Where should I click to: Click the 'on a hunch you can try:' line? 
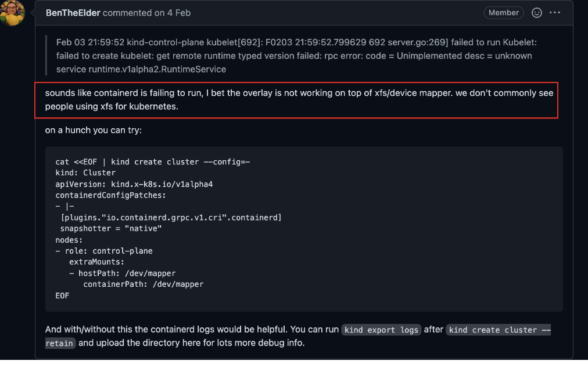tap(94, 130)
